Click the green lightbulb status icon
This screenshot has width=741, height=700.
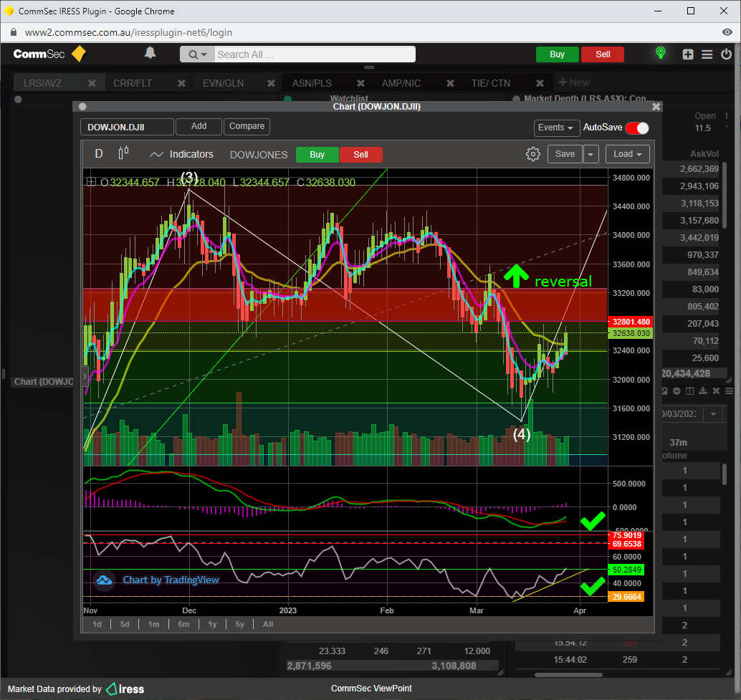(x=661, y=53)
